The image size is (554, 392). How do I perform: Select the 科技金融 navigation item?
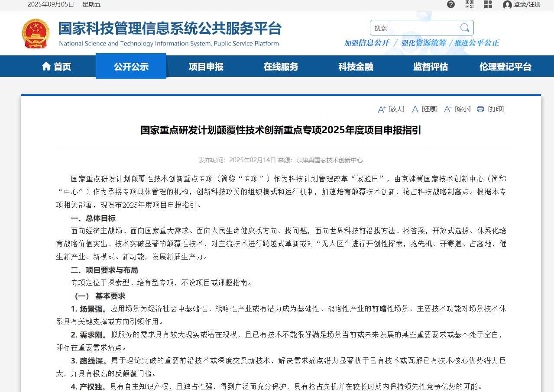(356, 67)
